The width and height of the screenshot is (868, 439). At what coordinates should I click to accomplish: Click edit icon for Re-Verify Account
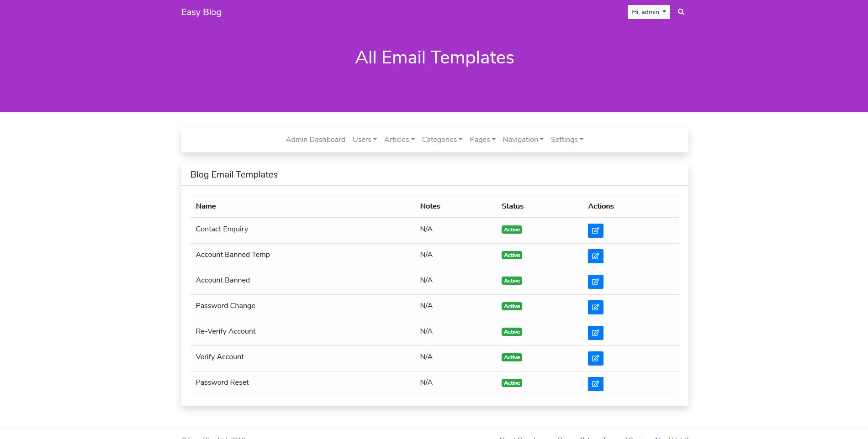[595, 333]
